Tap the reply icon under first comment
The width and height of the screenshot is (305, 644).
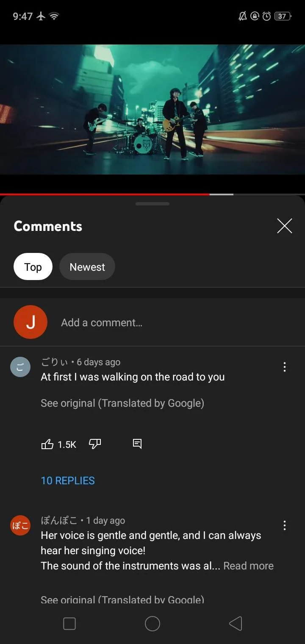tap(137, 444)
